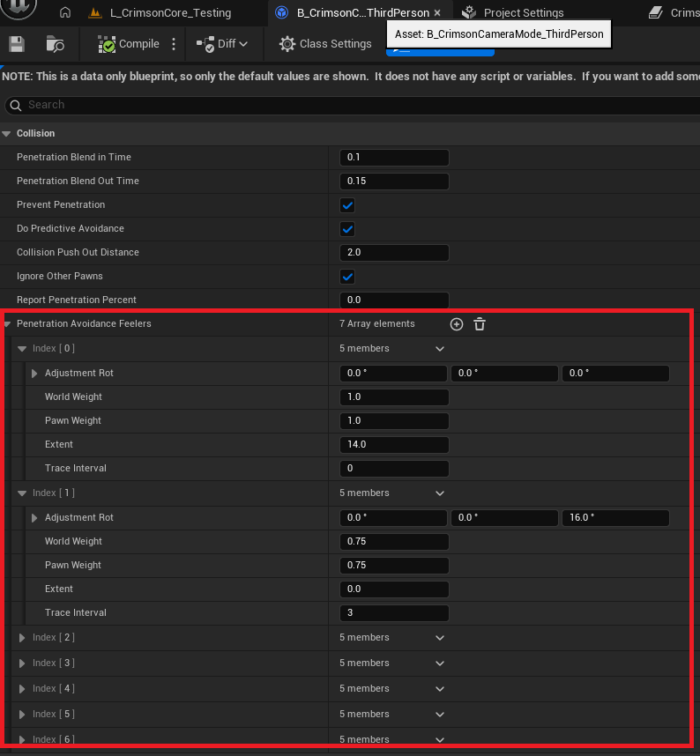The height and width of the screenshot is (756, 700).
Task: Collapse the Collision category
Action: click(6, 134)
